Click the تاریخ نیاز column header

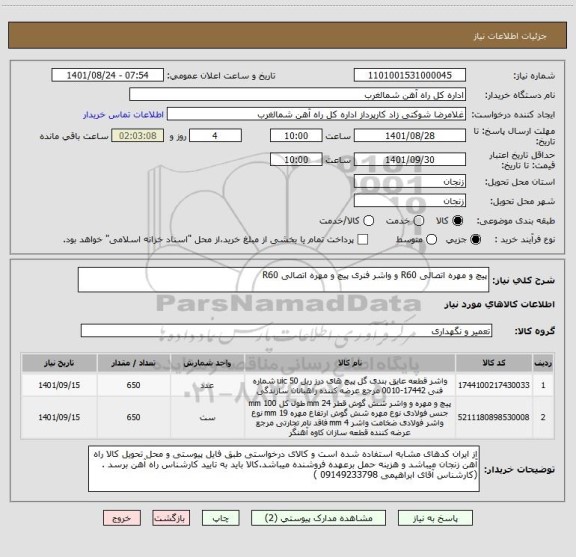pos(59,363)
